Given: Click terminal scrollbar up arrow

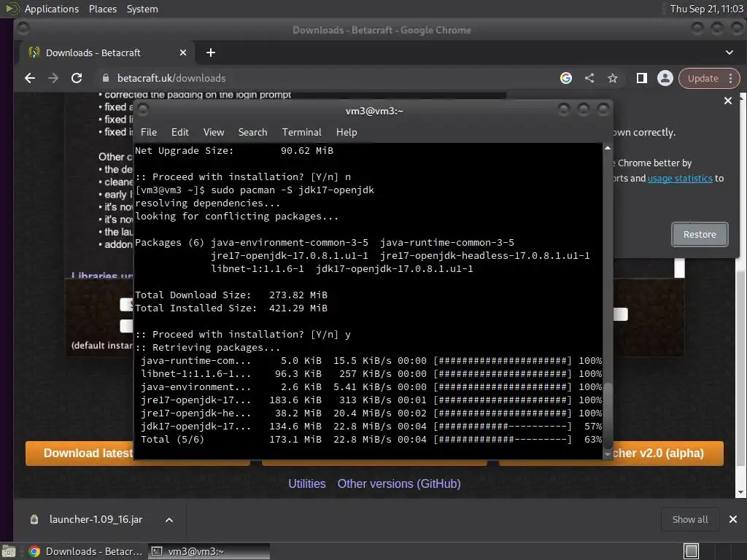Looking at the screenshot, I should coord(608,148).
